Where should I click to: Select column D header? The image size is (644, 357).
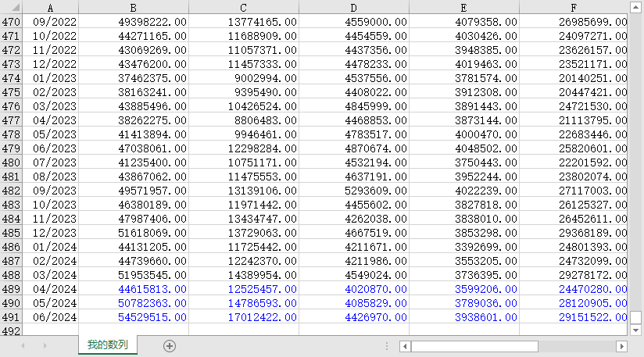click(x=353, y=7)
